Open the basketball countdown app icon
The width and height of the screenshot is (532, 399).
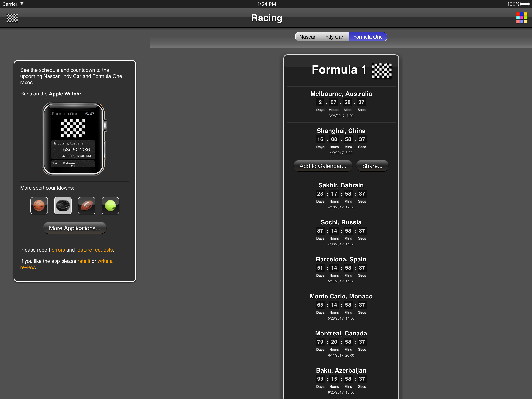pos(39,206)
